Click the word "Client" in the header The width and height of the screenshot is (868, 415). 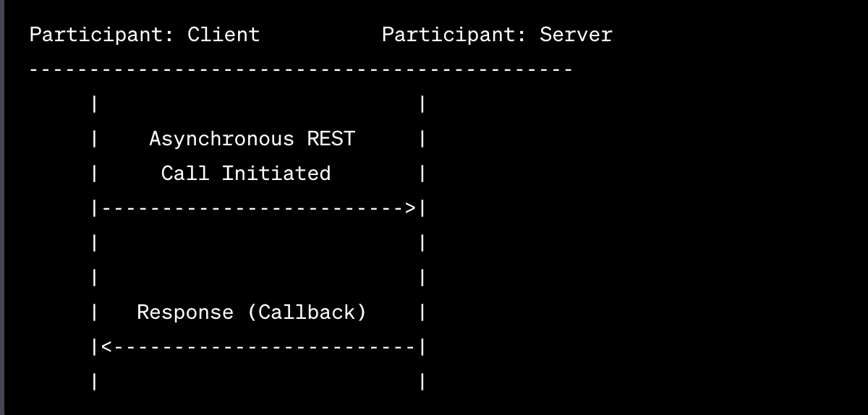click(223, 35)
